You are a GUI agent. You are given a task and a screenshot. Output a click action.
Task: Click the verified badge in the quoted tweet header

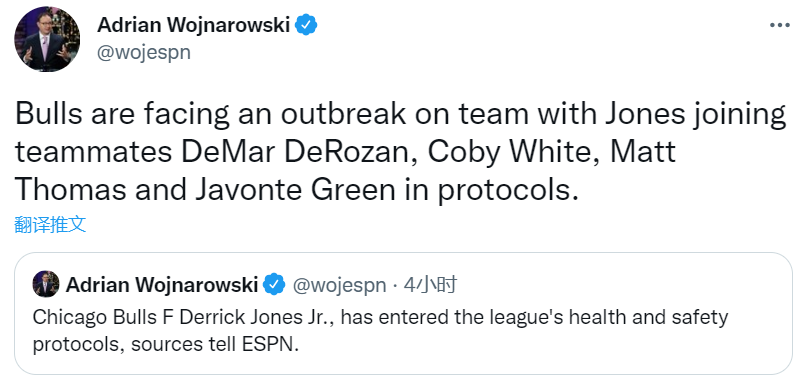274,284
